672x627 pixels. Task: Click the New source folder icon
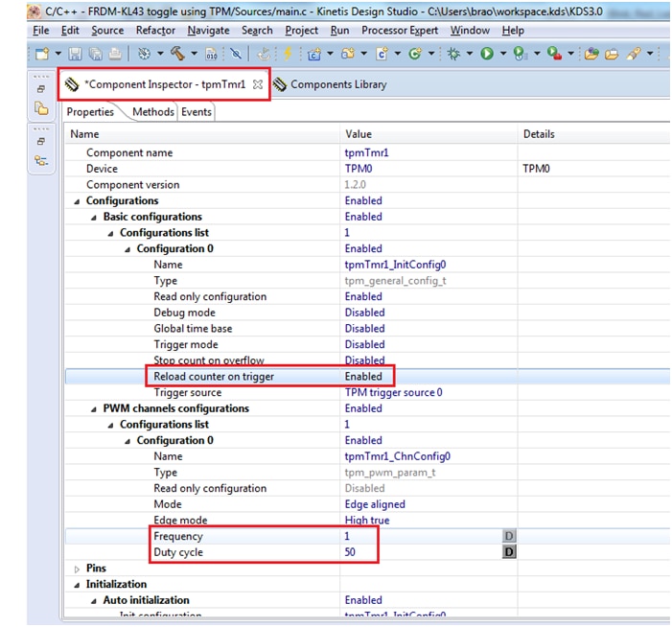(348, 54)
